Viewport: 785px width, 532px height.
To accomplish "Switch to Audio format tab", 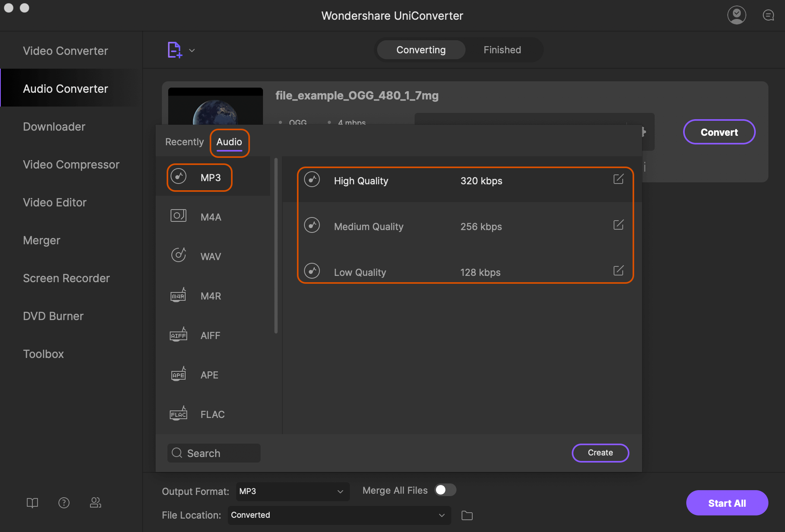I will pyautogui.click(x=229, y=141).
